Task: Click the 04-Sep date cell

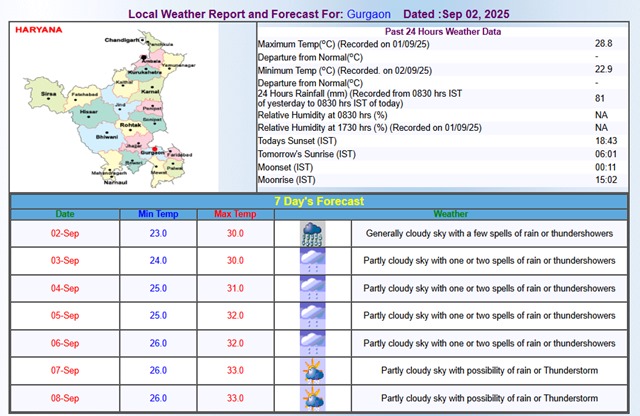Action: coord(65,288)
